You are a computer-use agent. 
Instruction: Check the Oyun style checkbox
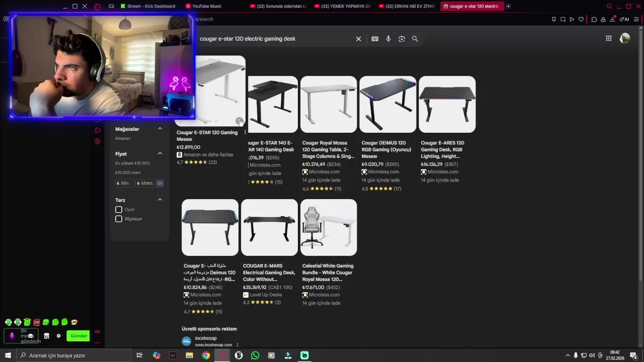pyautogui.click(x=119, y=209)
